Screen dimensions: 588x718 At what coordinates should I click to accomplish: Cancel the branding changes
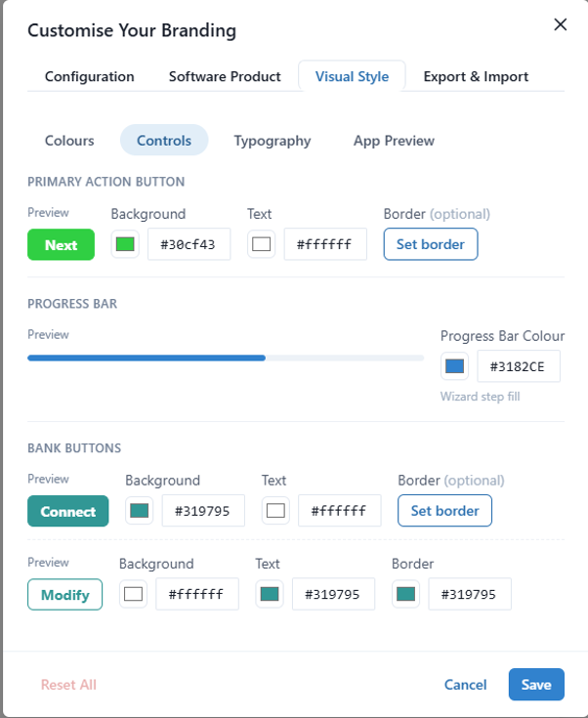click(465, 685)
